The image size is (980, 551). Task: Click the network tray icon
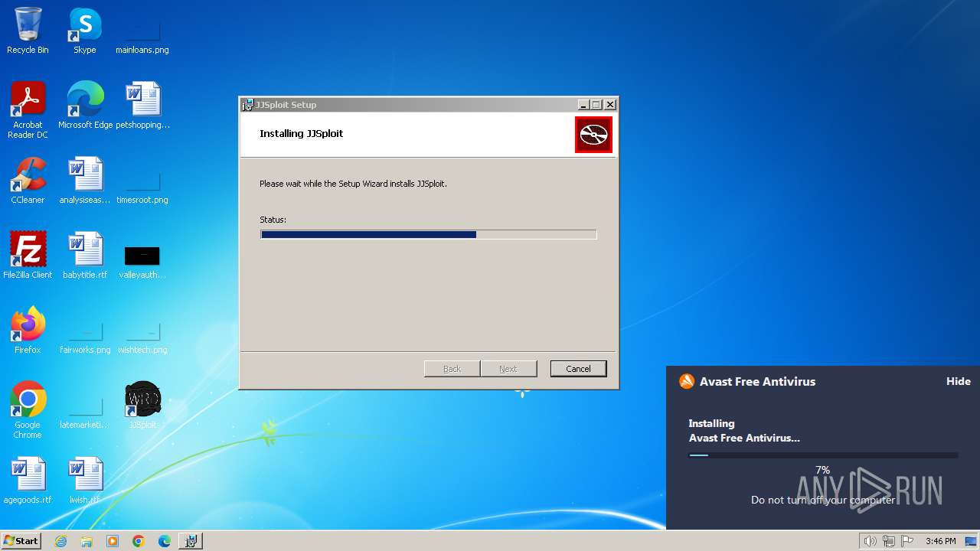tap(889, 541)
